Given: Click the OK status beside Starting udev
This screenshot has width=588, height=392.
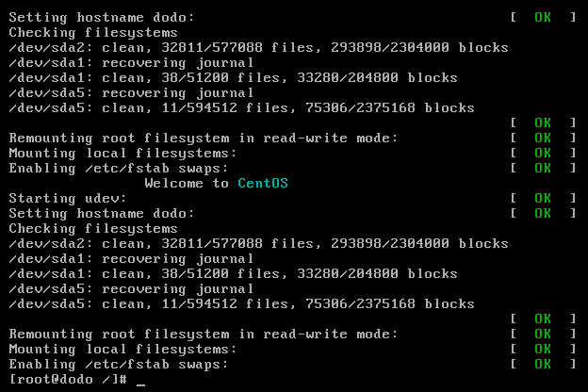Looking at the screenshot, I should pyautogui.click(x=543, y=198).
